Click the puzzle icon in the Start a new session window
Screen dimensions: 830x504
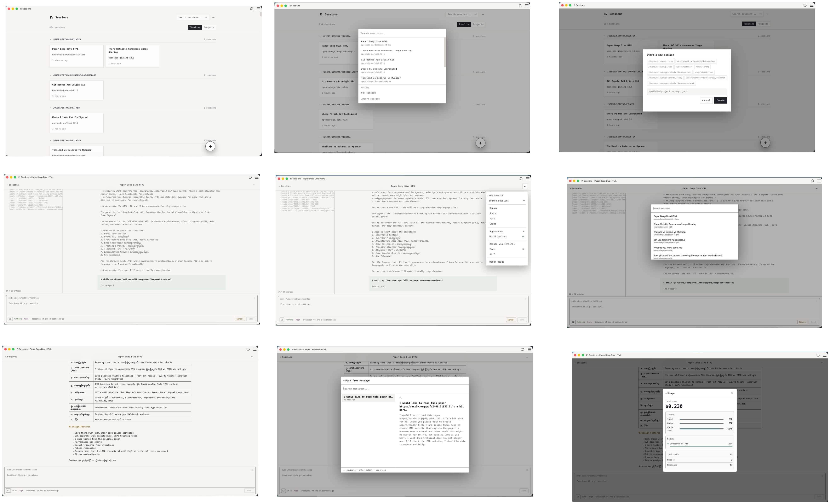coord(805,5)
